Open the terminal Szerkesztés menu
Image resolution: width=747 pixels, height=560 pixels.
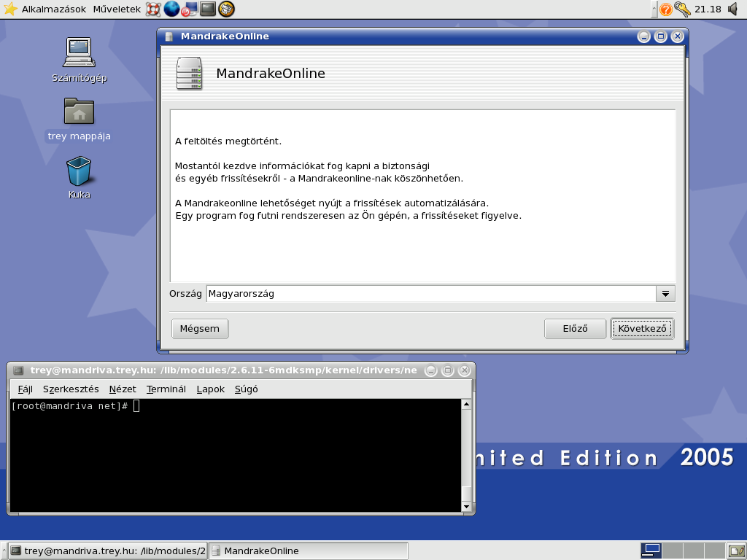[x=71, y=389]
